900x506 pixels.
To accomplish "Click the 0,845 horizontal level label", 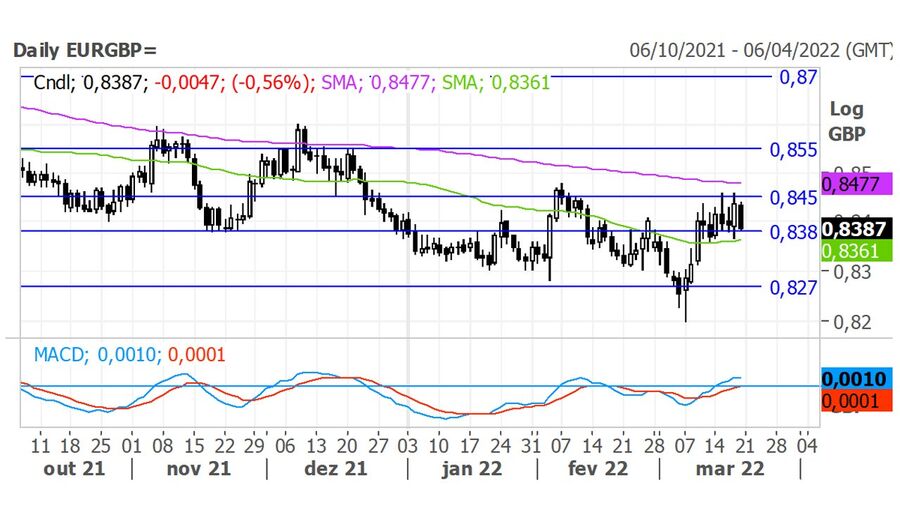I will [793, 198].
